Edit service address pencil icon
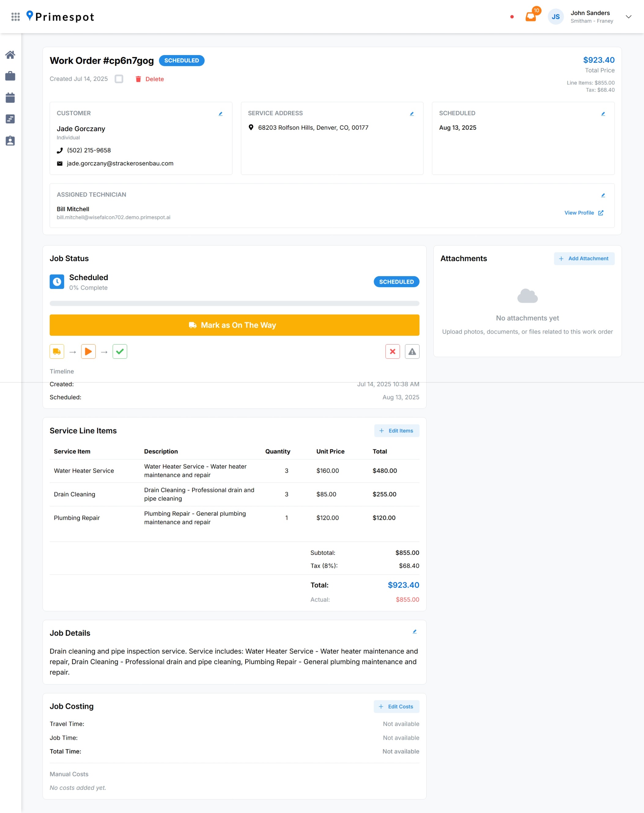Image resolution: width=644 pixels, height=813 pixels. 412,114
